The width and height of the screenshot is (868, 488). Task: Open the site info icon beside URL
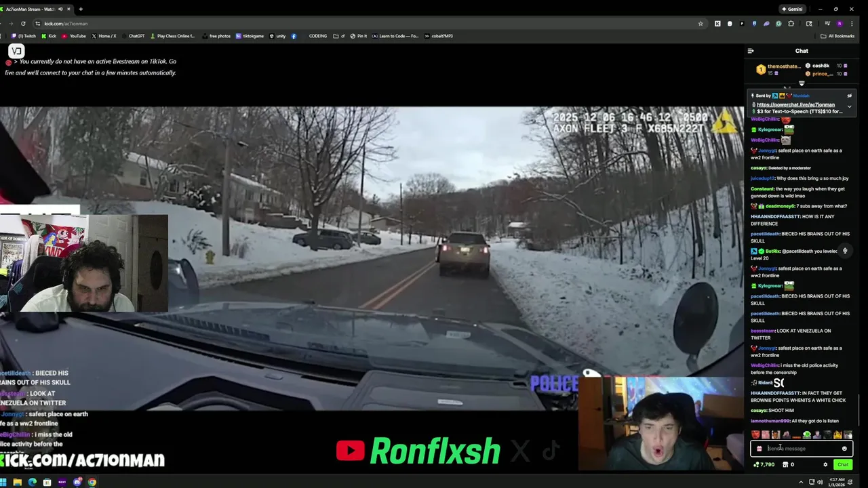pos(38,24)
